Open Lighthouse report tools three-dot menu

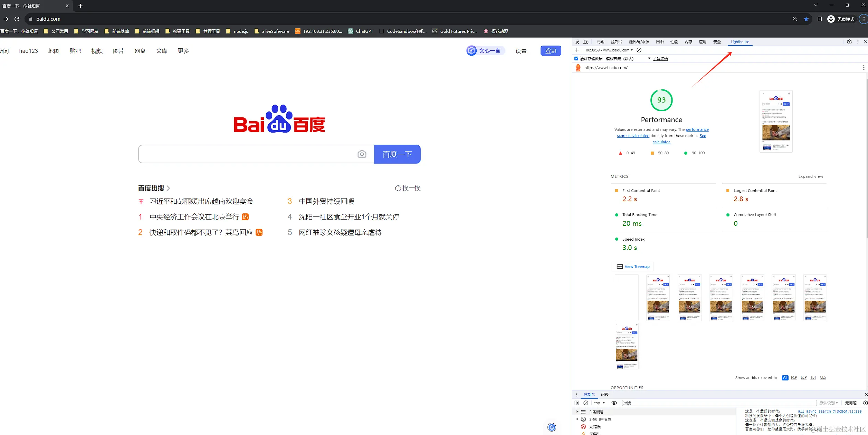(864, 68)
